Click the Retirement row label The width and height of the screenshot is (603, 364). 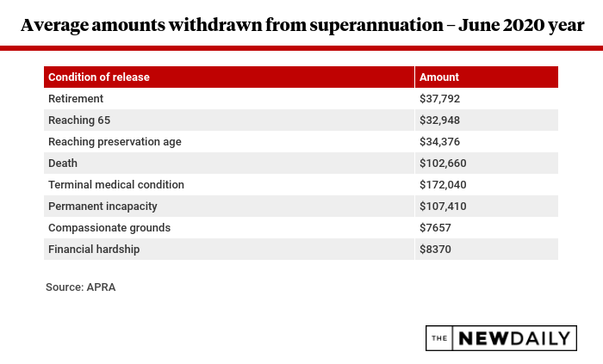click(76, 99)
